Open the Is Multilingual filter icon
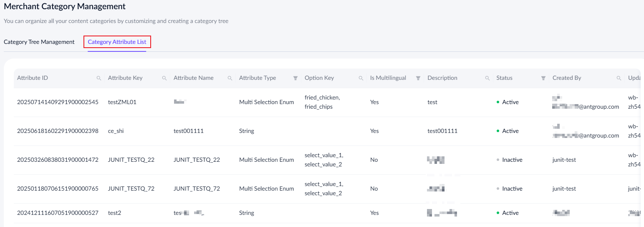Viewport: 644px width, 227px height. click(418, 78)
